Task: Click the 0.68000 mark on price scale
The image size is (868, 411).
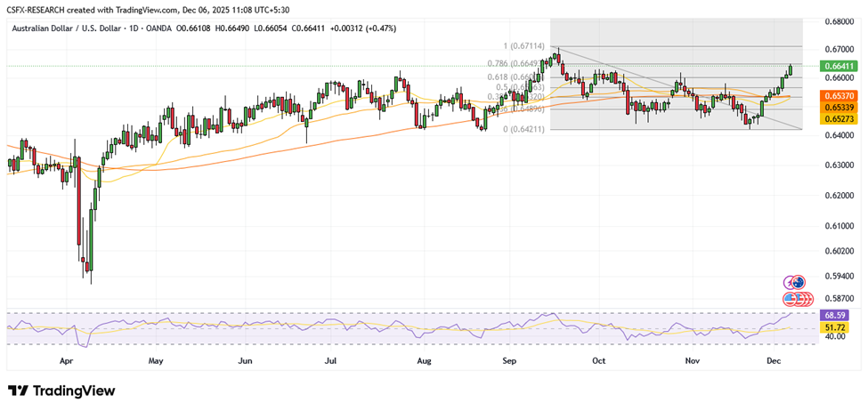Action: pos(840,20)
